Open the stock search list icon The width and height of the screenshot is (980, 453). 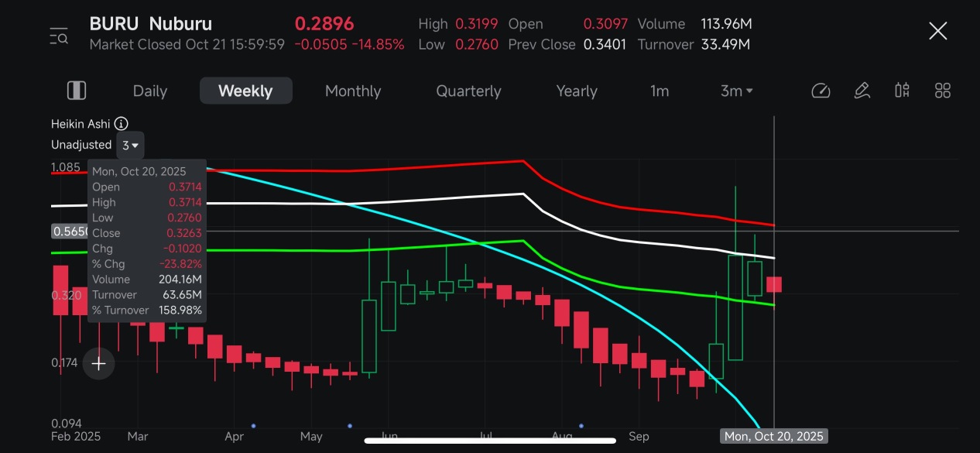click(x=59, y=35)
